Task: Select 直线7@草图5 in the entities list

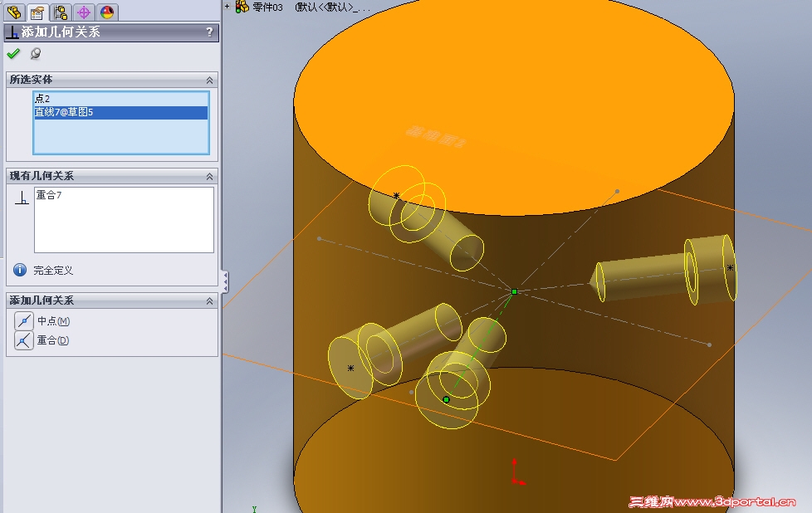Action: [120, 112]
